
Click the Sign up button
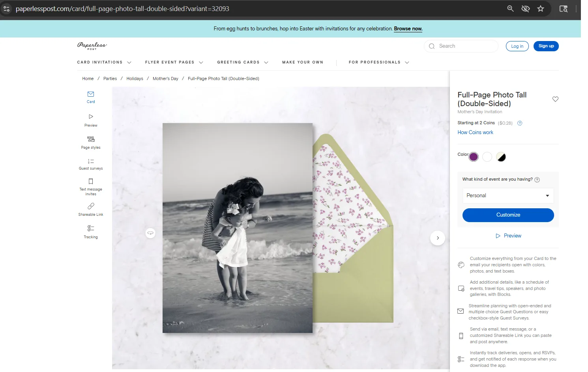tap(546, 46)
